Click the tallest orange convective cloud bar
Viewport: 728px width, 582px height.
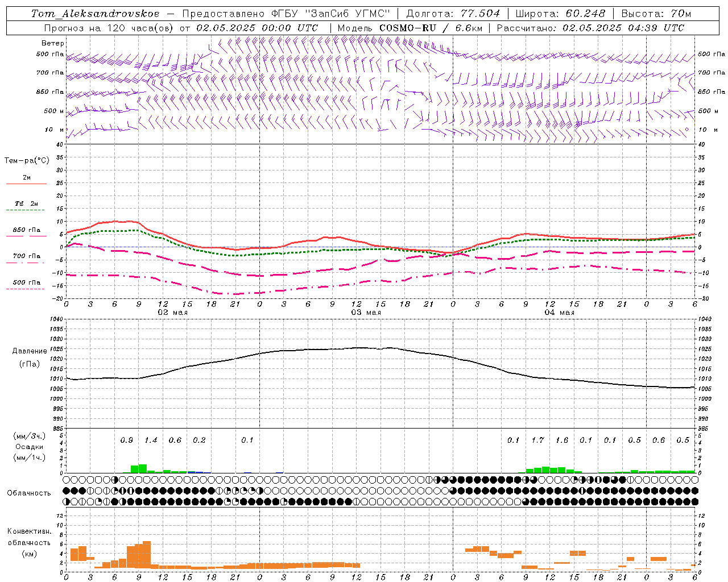[x=147, y=555]
